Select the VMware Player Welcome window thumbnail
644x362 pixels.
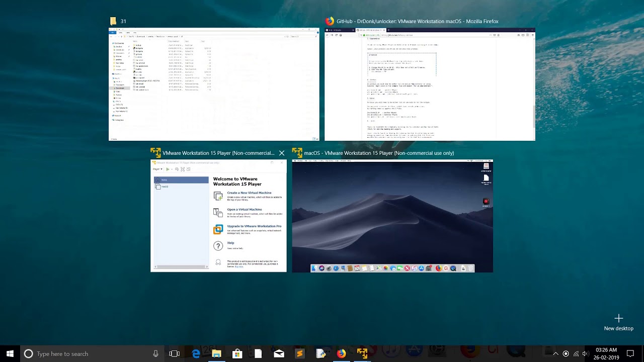point(218,216)
